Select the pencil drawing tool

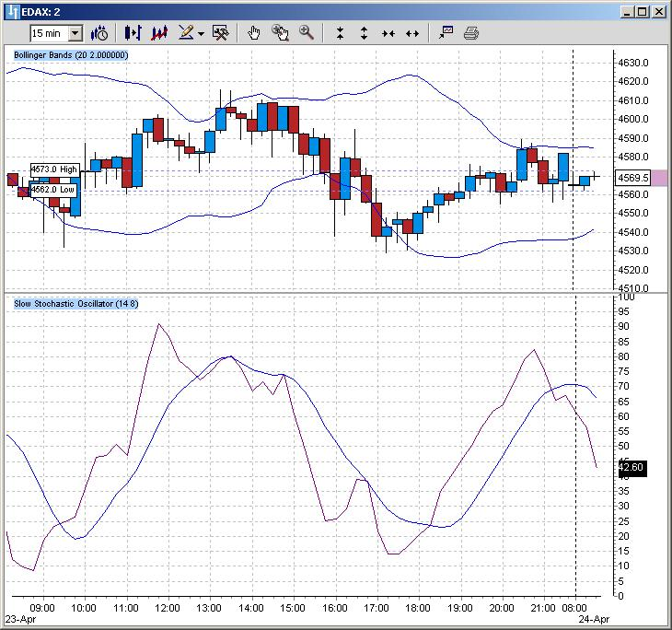[x=186, y=32]
